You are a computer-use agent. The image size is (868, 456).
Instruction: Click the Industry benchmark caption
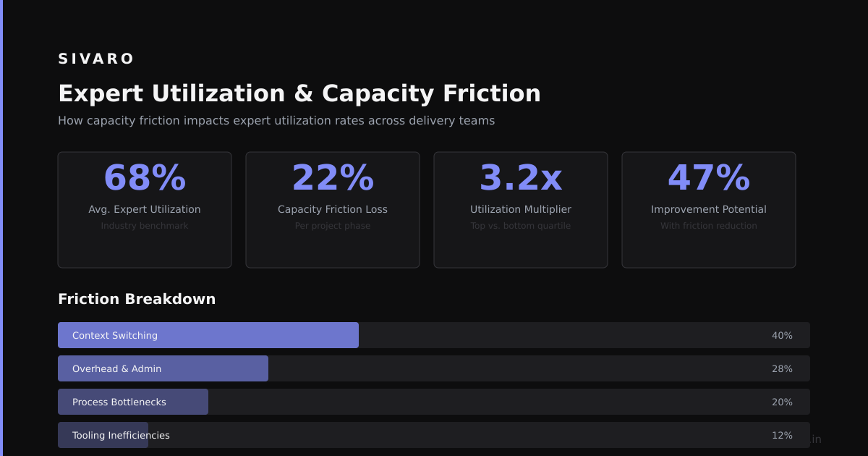(x=145, y=226)
